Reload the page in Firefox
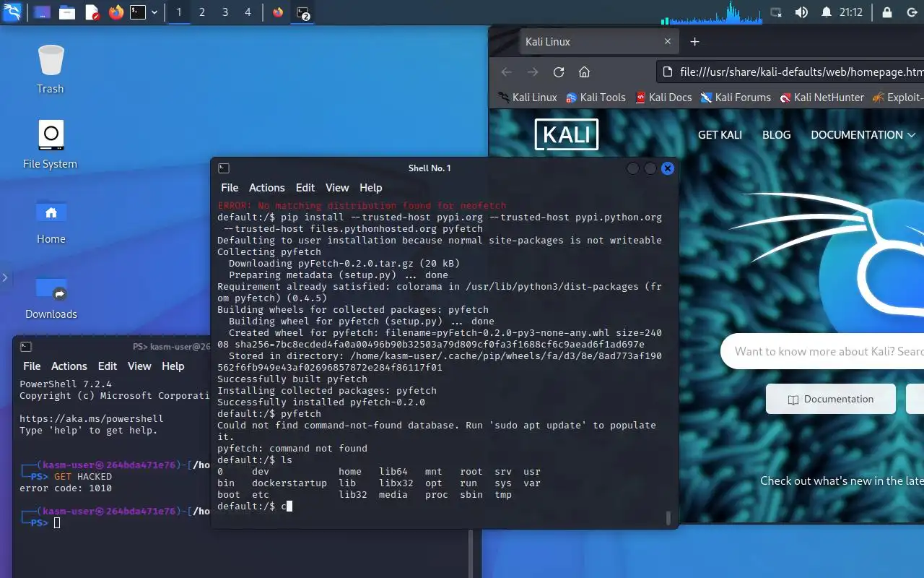 [x=559, y=72]
